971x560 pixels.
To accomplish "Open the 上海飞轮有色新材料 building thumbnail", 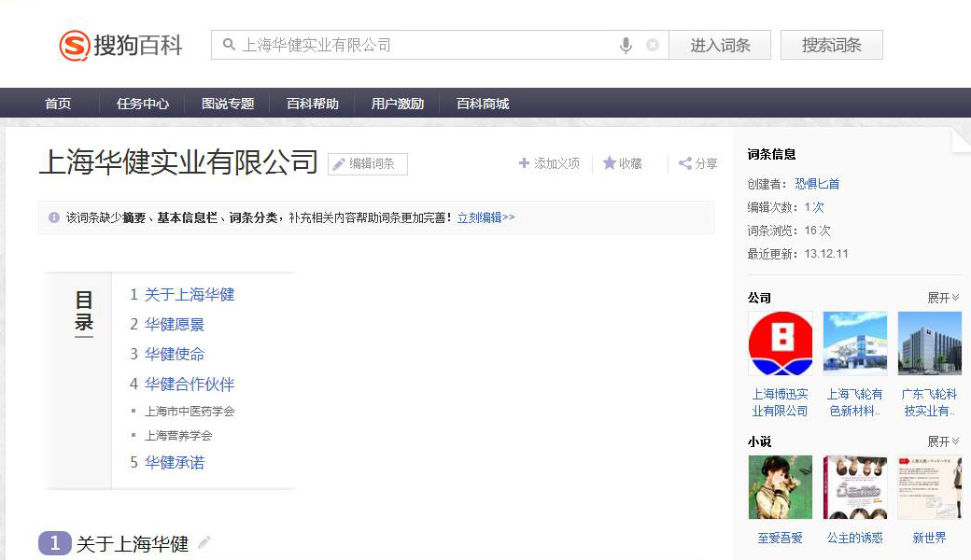I will (855, 343).
